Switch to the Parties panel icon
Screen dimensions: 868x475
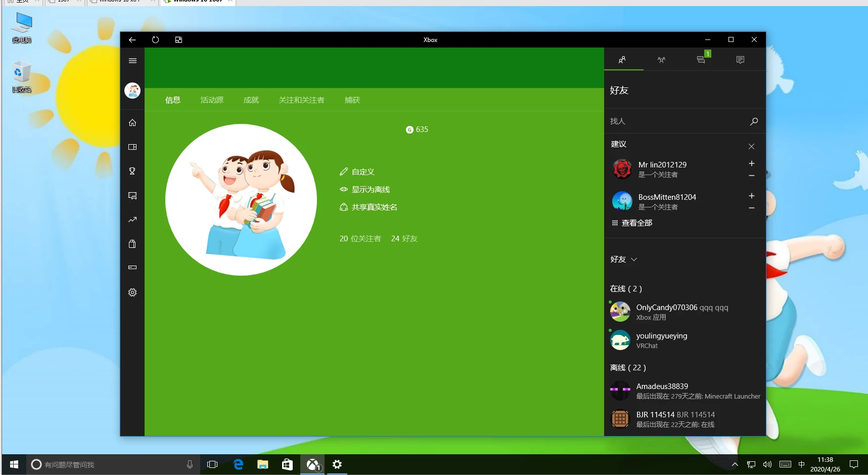(x=661, y=60)
